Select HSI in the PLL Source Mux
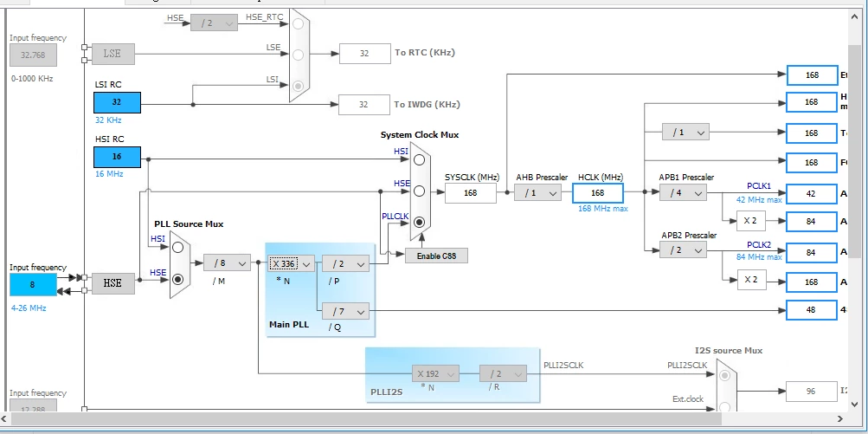The image size is (868, 434). click(177, 247)
